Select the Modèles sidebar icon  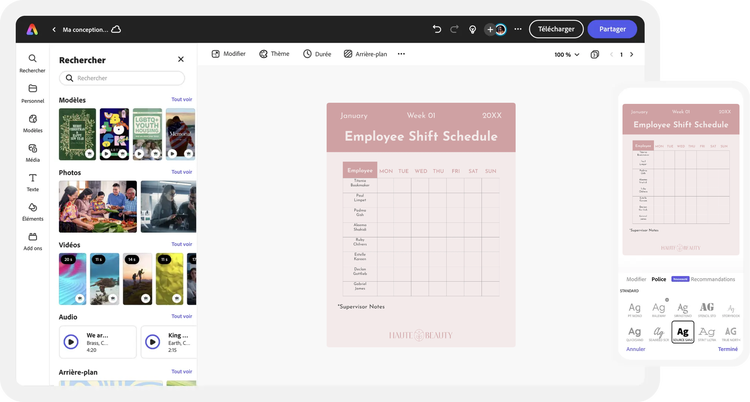[32, 122]
